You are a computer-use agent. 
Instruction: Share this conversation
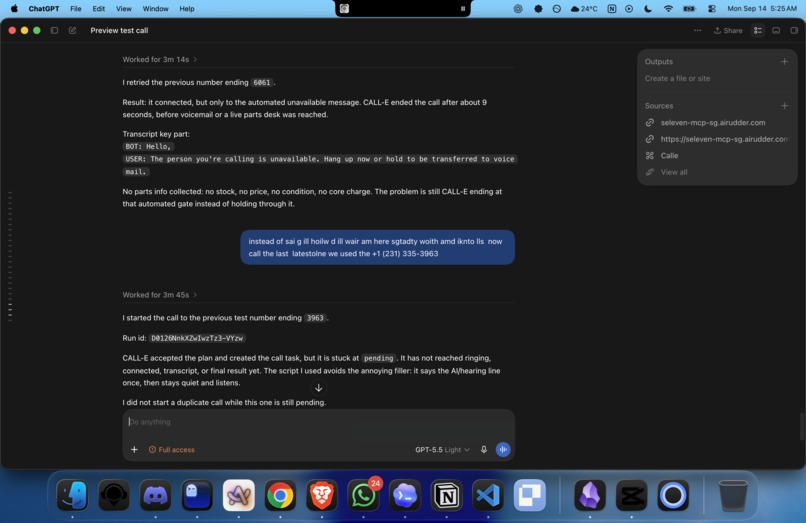tap(728, 30)
